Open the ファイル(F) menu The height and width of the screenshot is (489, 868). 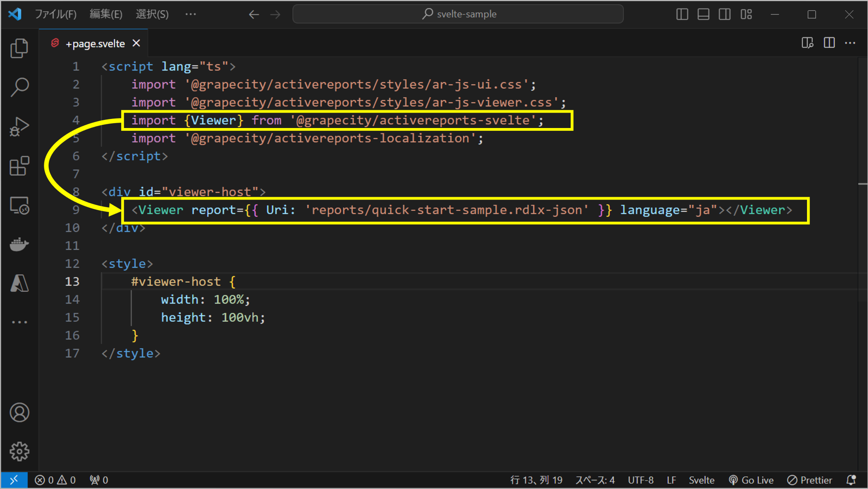[56, 14]
